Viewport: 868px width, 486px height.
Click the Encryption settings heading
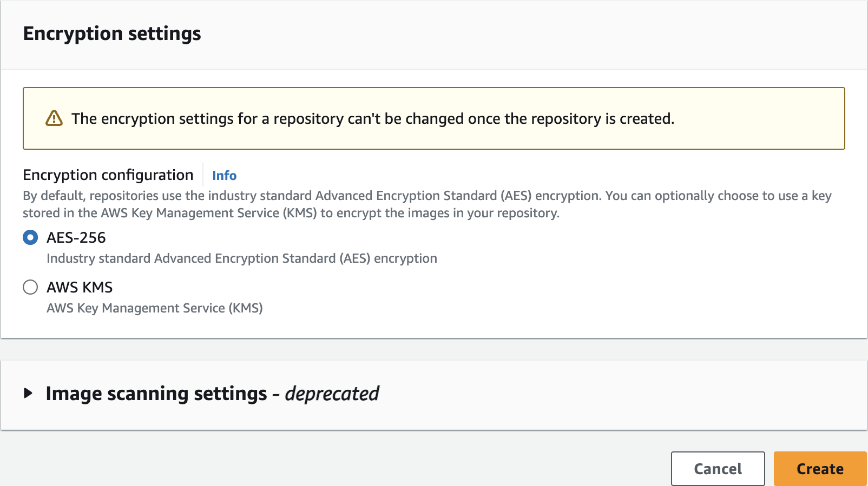[112, 34]
